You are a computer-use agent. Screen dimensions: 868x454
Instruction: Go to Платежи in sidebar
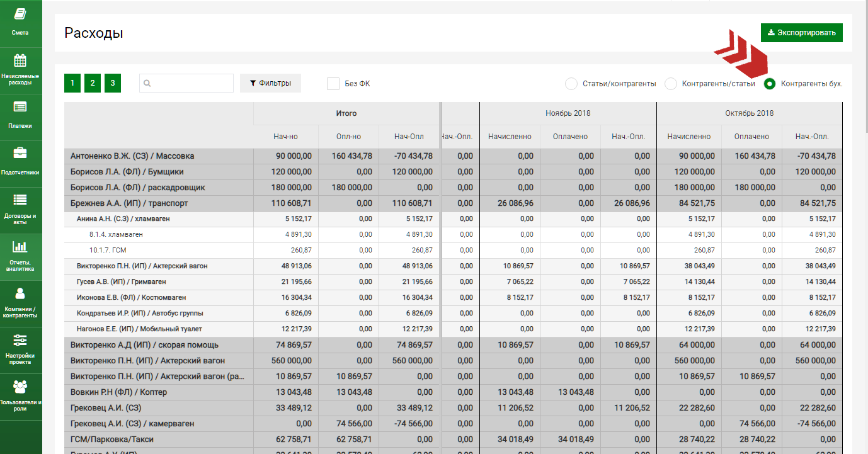[x=20, y=107]
